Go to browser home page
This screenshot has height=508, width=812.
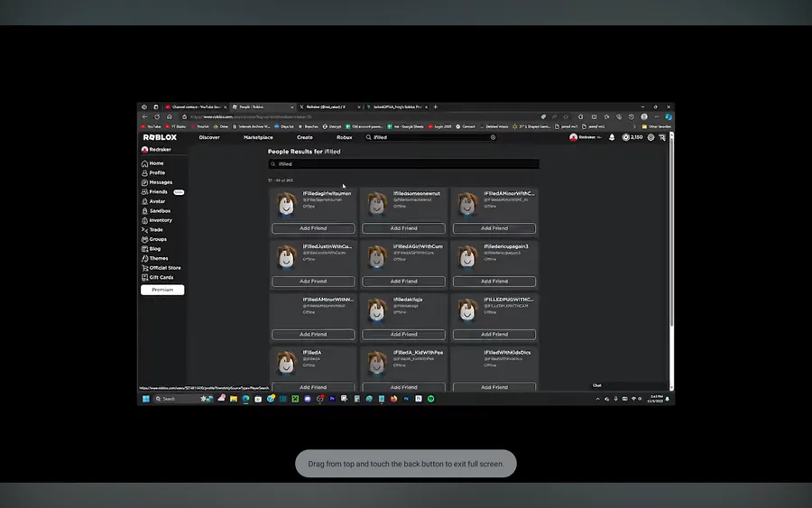170,117
